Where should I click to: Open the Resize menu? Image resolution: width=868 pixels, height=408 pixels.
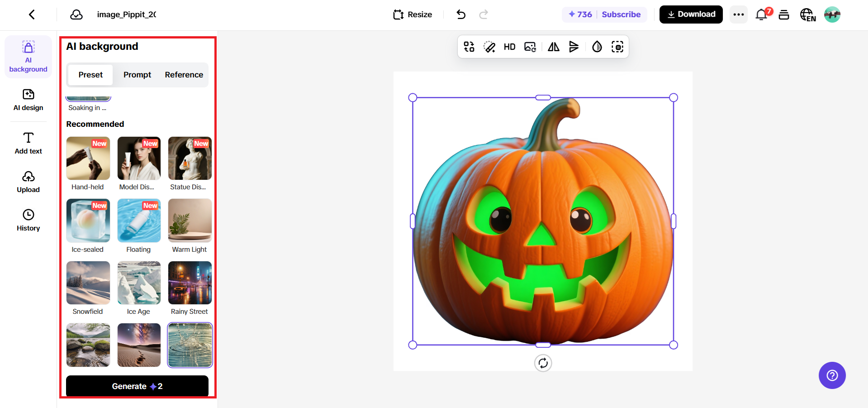[x=412, y=14]
